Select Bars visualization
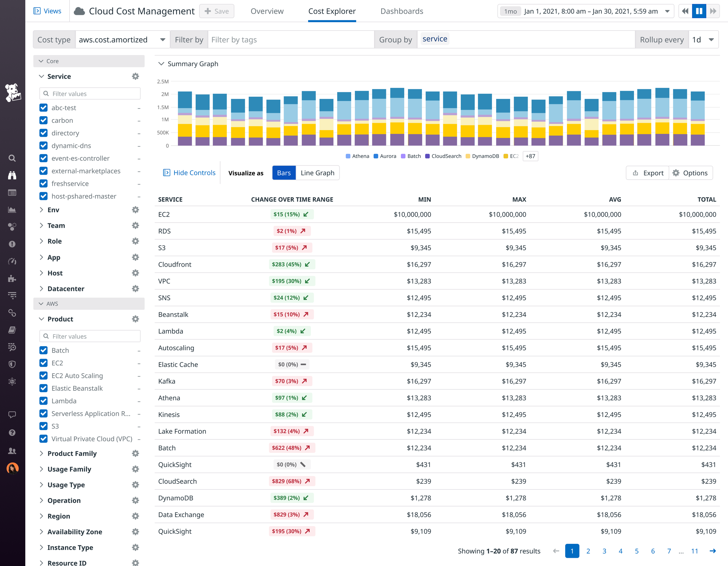Viewport: 728px width, 566px height. [x=284, y=173]
